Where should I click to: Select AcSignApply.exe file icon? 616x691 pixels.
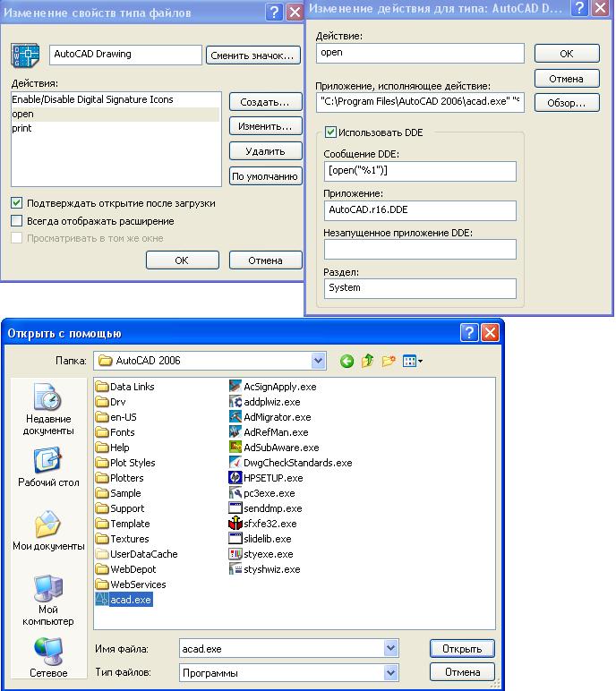pos(235,387)
